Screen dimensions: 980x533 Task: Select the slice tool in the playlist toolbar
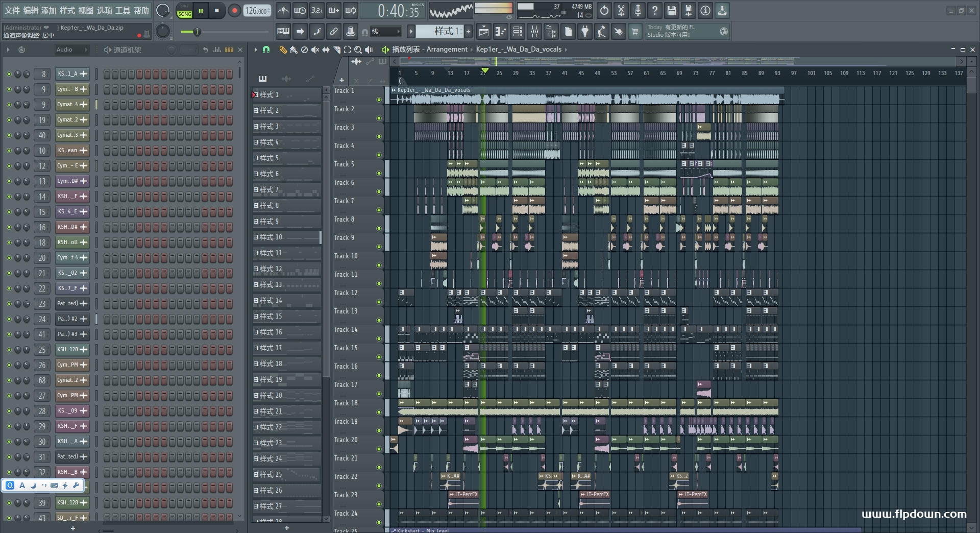click(x=336, y=50)
